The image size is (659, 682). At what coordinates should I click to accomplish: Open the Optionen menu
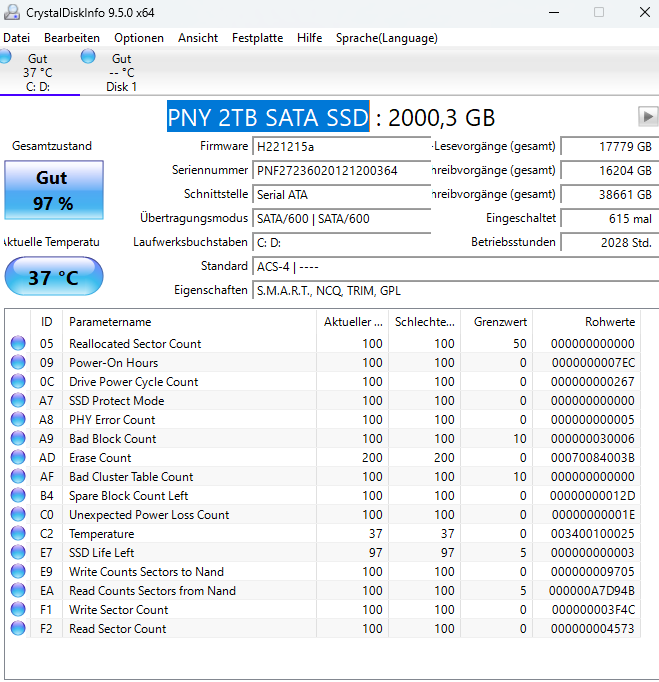pos(139,38)
